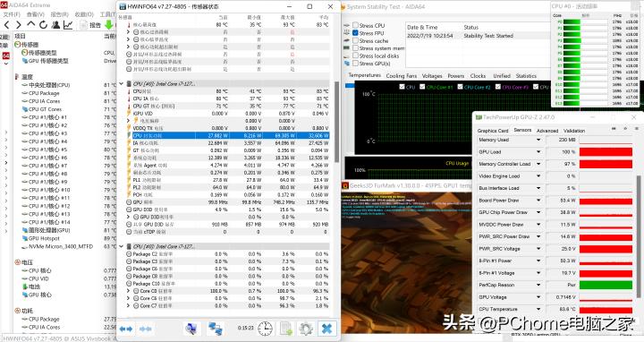Enable Stress local disks checkbox
Viewport: 644px width, 342px height.
point(355,56)
